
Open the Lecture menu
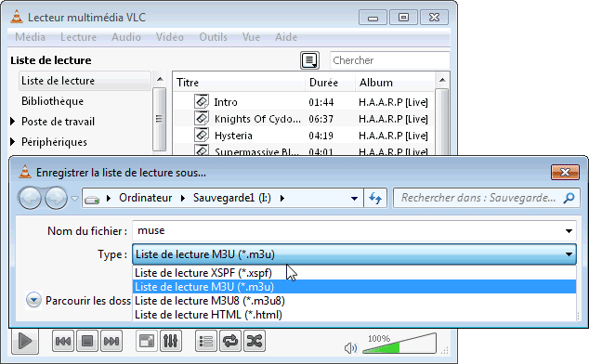click(x=79, y=37)
